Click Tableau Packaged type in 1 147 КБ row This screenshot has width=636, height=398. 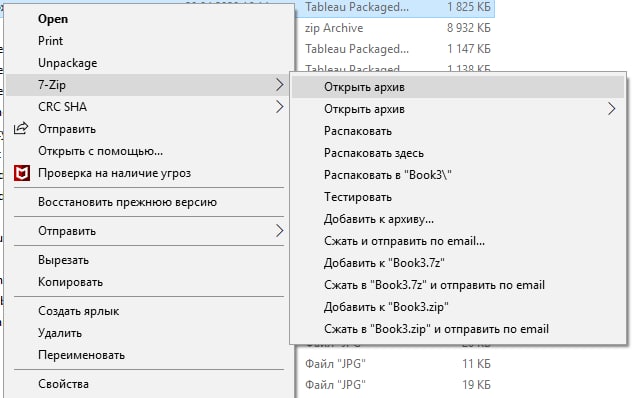357,49
